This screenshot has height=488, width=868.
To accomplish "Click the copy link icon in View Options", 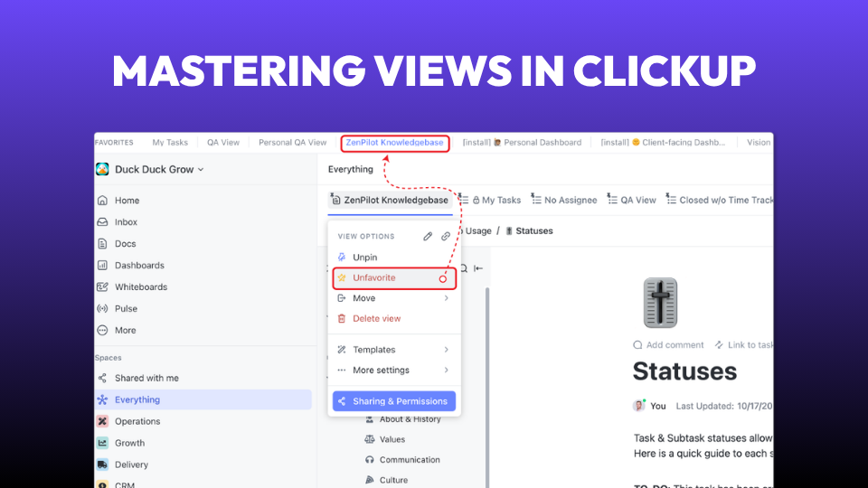I will pos(446,236).
